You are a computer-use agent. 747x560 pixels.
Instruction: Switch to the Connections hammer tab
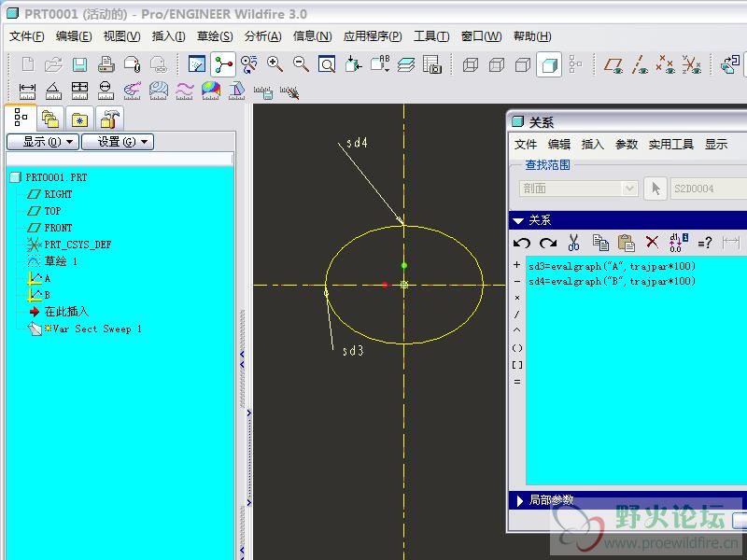tap(109, 119)
